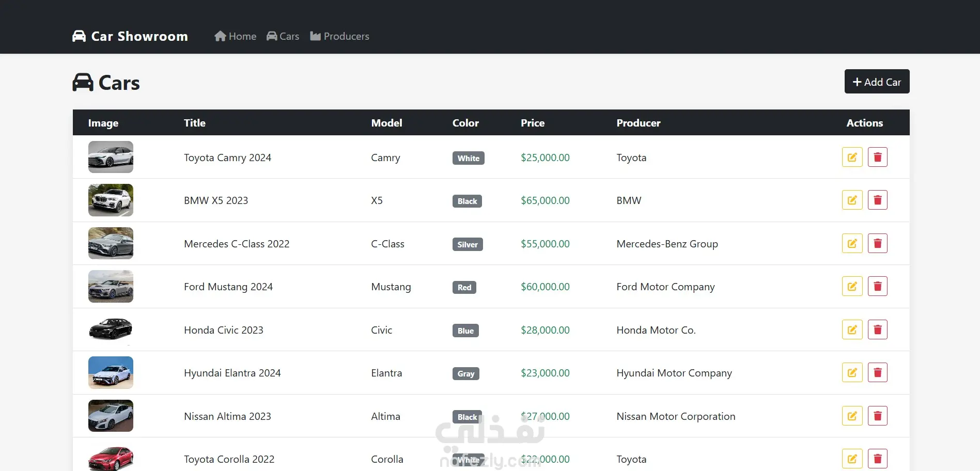
Task: Click the Silver color badge
Action: [468, 244]
